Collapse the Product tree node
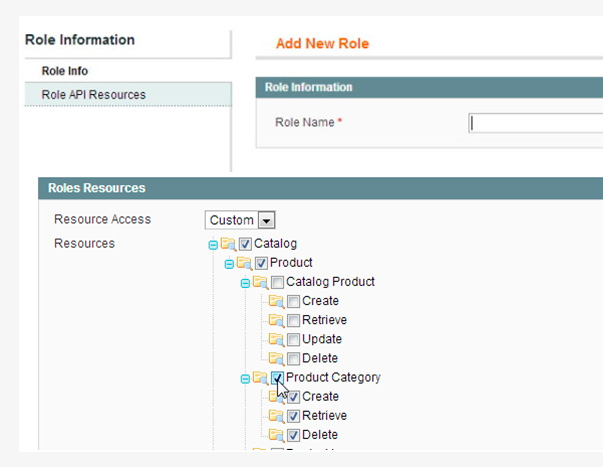Viewport: 603px width, 467px height. [229, 264]
